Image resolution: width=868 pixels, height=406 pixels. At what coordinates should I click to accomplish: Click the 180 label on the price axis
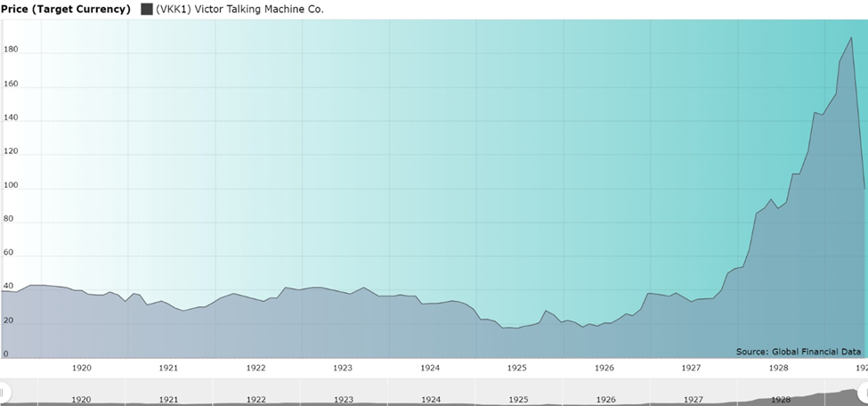(11, 51)
